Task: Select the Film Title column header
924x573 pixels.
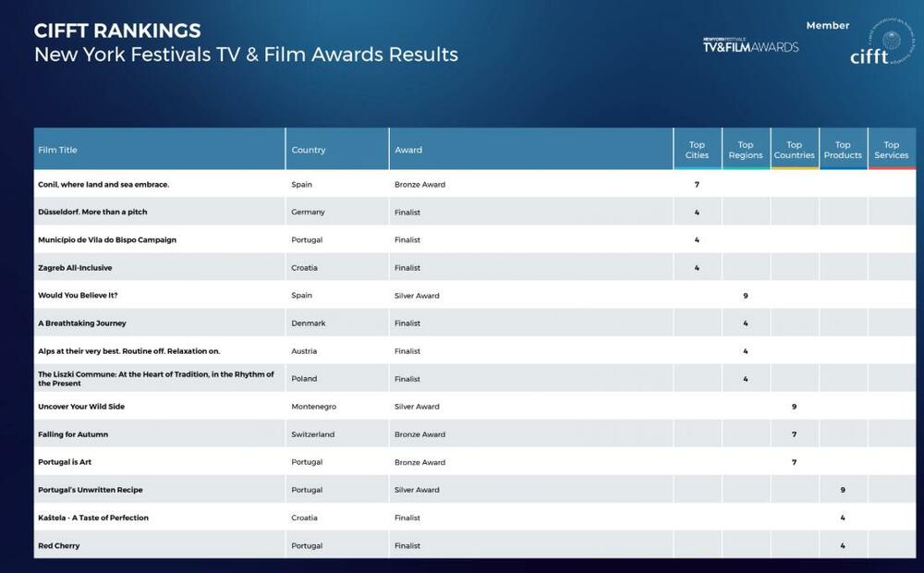Action: coord(57,150)
